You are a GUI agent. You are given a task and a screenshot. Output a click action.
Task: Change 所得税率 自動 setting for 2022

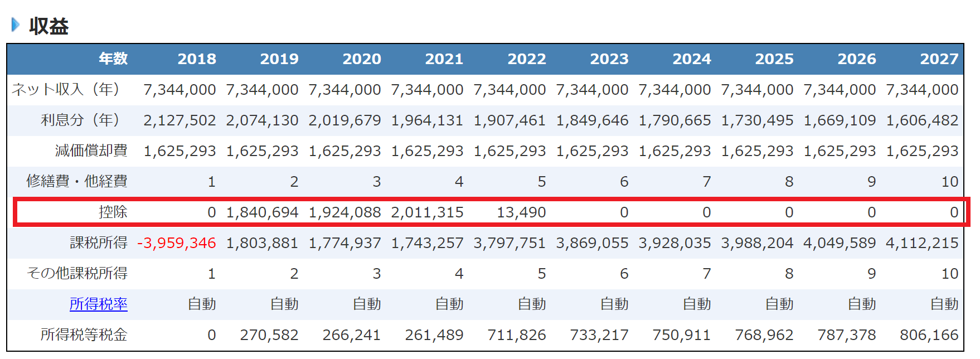pos(532,304)
